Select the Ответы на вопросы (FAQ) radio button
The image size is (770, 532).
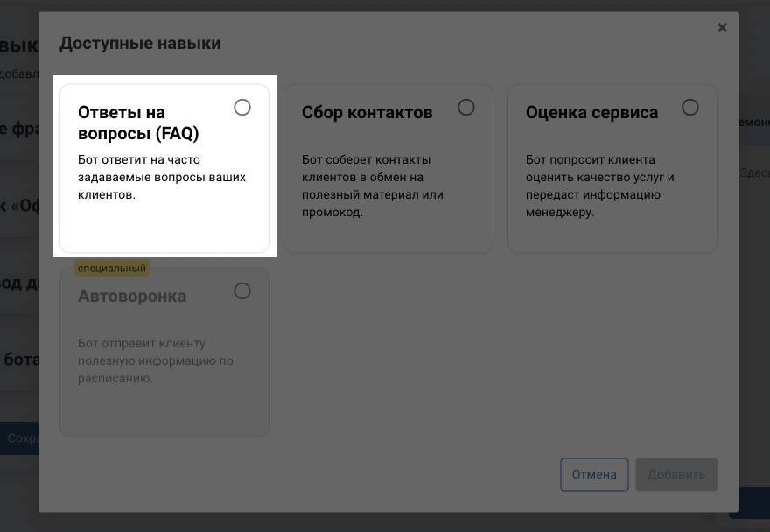[x=242, y=108]
